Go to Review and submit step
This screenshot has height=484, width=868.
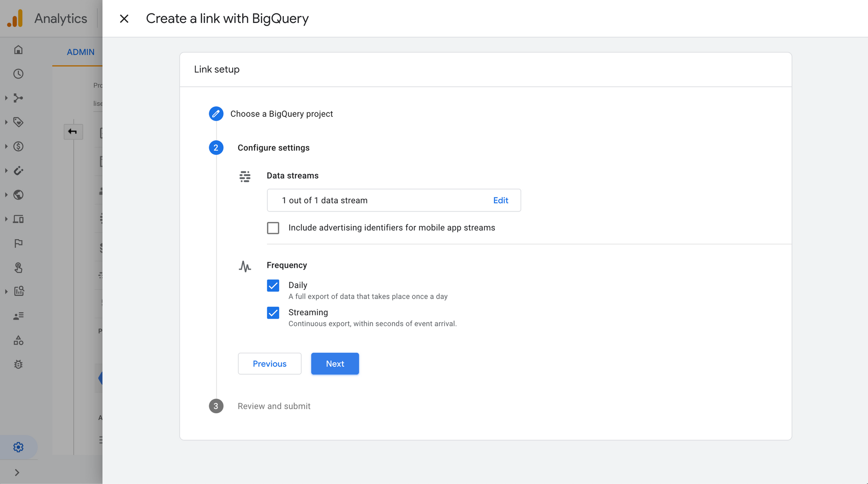274,406
